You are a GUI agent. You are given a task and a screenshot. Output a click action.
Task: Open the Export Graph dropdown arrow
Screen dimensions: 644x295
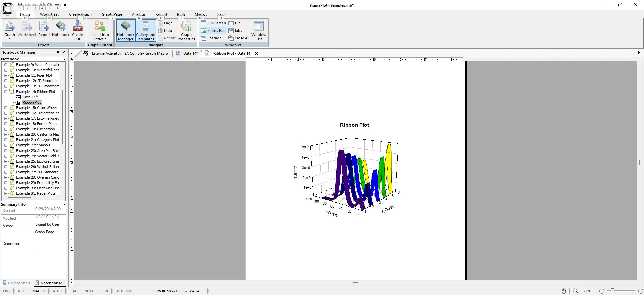9,39
